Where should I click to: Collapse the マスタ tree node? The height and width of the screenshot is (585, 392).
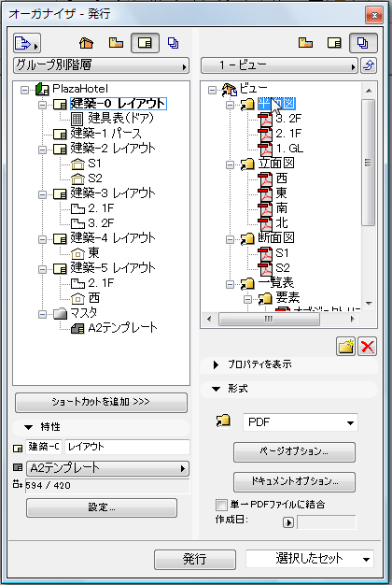pyautogui.click(x=43, y=314)
